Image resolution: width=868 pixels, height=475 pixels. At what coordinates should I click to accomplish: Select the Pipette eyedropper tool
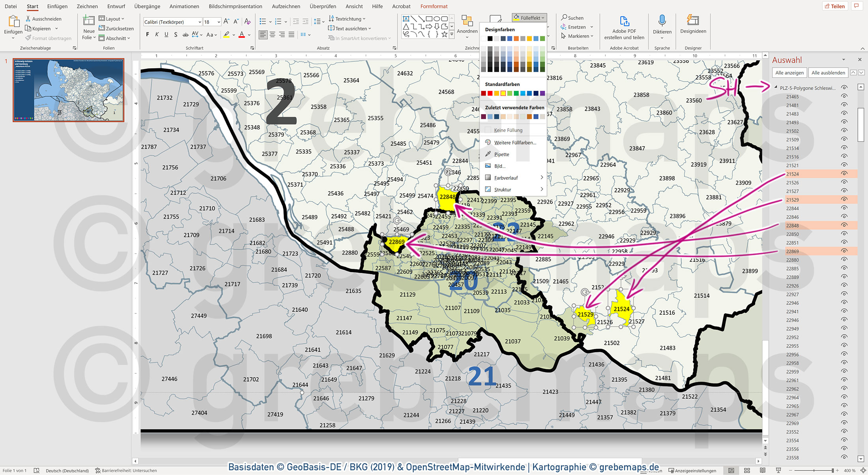tap(501, 154)
